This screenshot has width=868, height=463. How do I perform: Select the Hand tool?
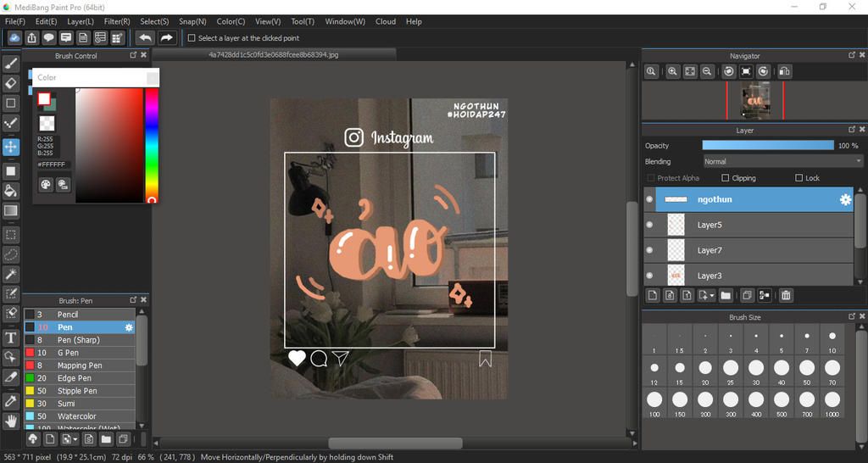pos(10,421)
